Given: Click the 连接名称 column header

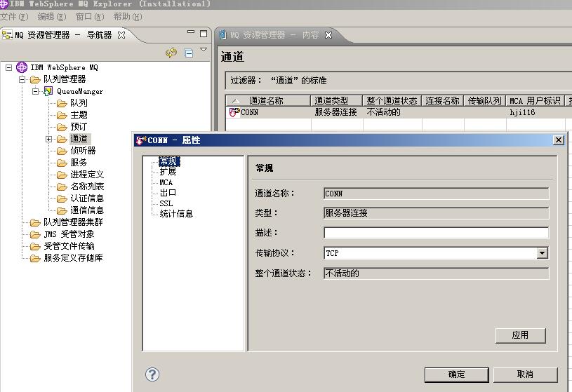Looking at the screenshot, I should point(442,101).
